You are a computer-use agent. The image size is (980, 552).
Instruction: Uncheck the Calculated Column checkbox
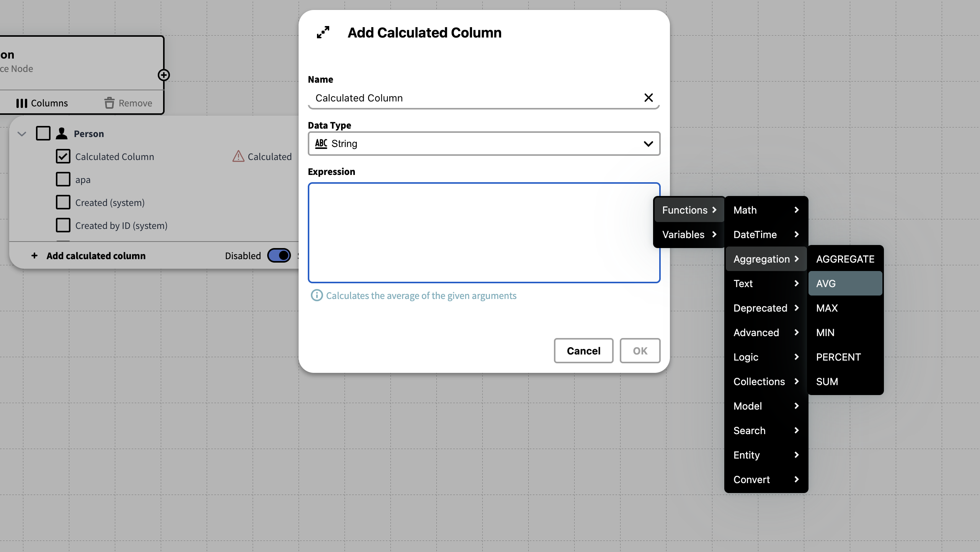pyautogui.click(x=63, y=156)
